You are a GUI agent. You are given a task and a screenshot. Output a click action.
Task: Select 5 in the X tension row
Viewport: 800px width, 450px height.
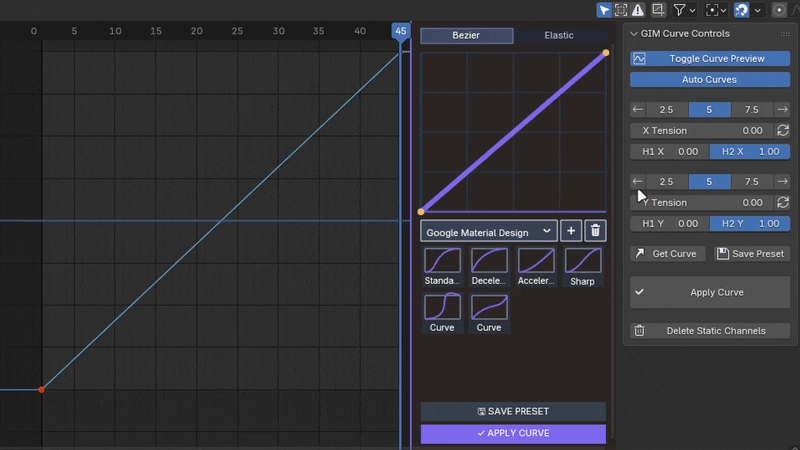tap(710, 110)
